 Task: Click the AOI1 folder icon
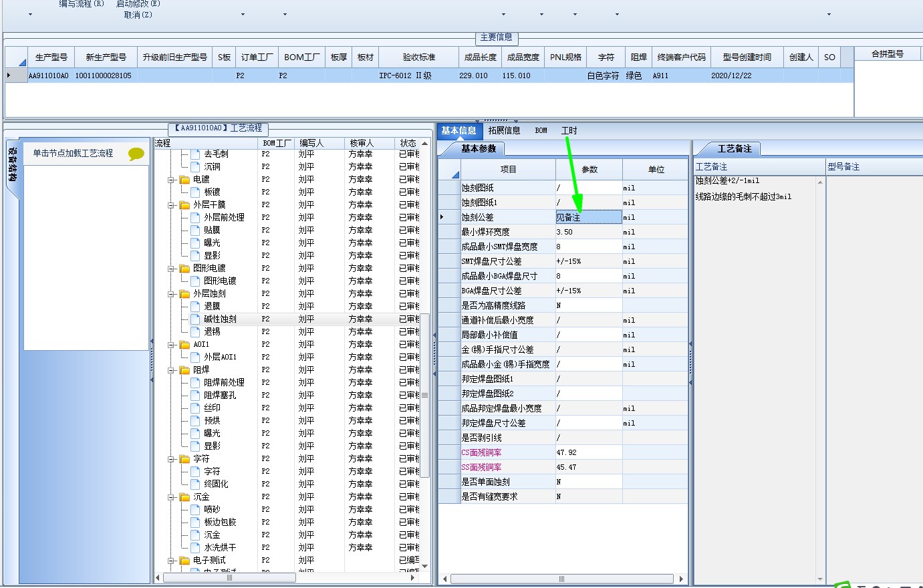(x=184, y=345)
